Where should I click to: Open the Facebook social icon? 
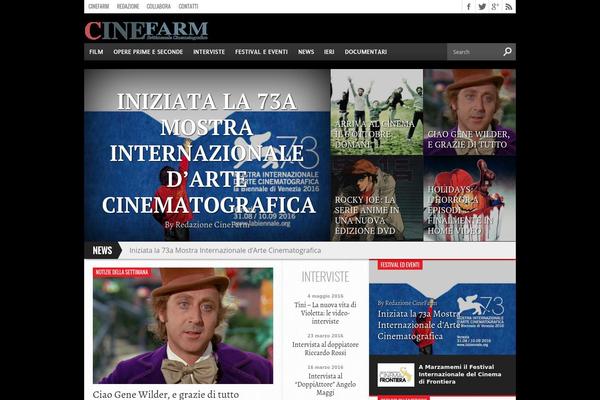468,7
